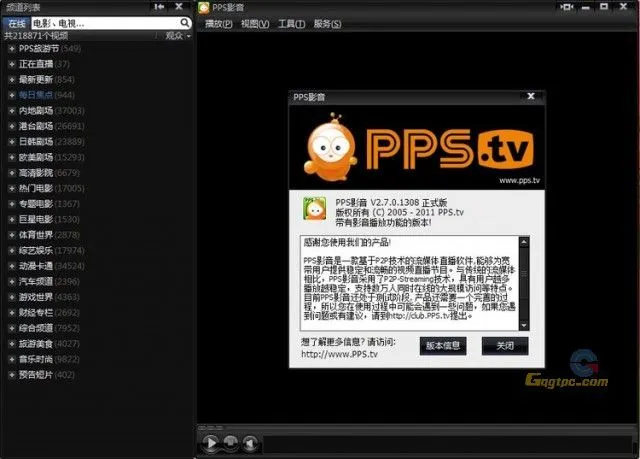Close the 频道列表 channel list panel
Screen dimensions: 640x459
(179, 7)
